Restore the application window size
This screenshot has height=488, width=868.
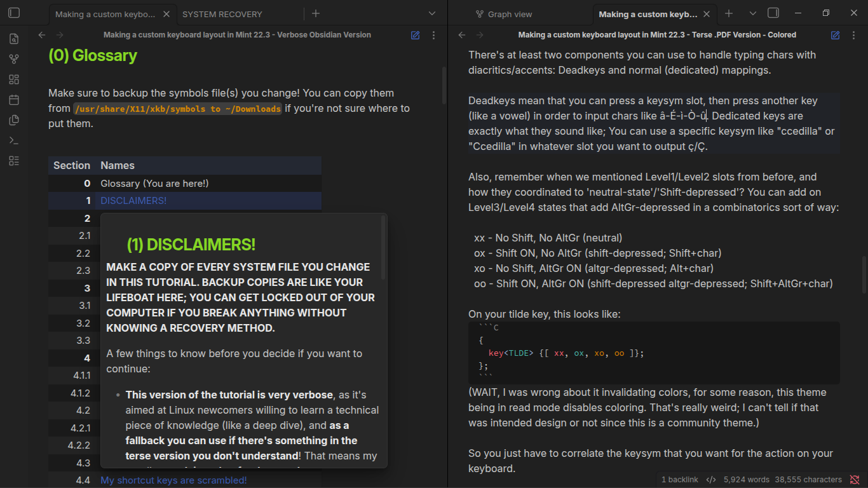826,13
